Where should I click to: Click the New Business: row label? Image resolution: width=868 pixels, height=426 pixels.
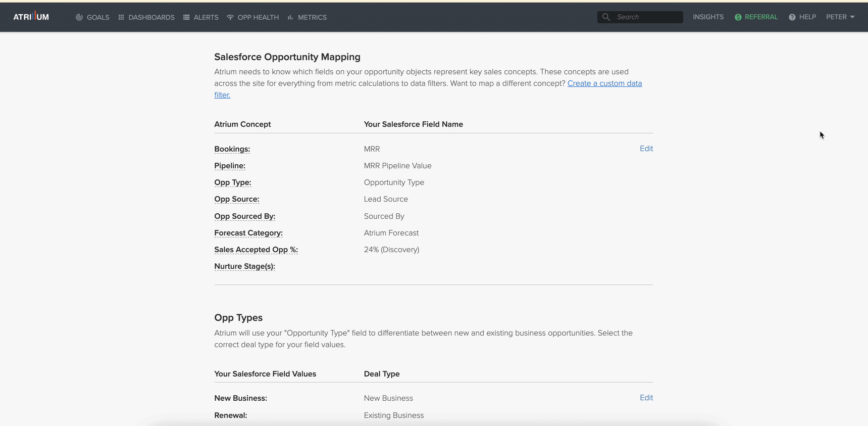click(x=241, y=398)
